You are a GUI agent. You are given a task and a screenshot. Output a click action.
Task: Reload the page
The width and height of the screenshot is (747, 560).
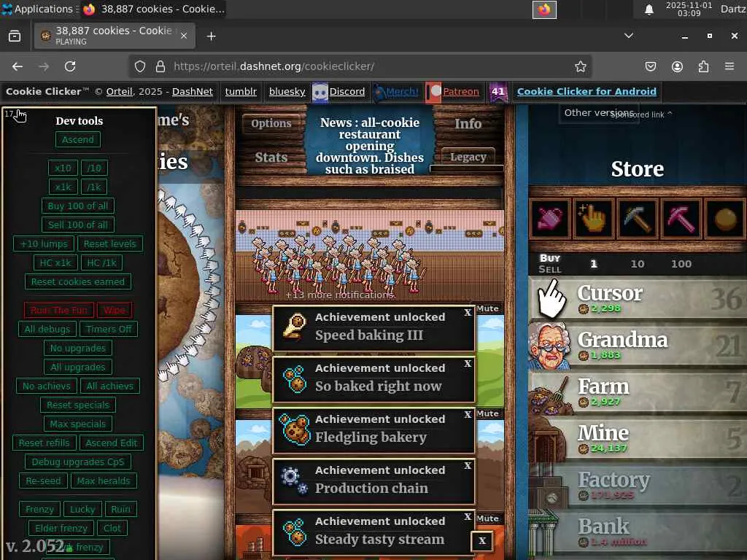(x=70, y=66)
